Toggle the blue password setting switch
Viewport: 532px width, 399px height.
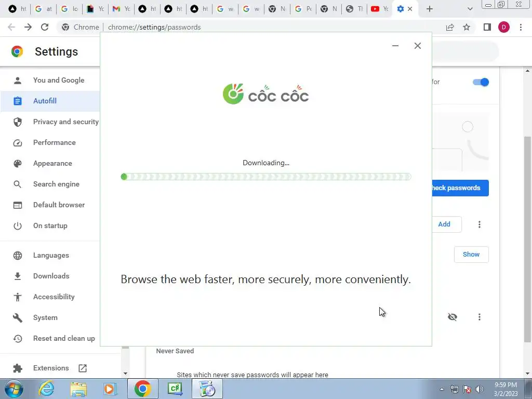(481, 82)
